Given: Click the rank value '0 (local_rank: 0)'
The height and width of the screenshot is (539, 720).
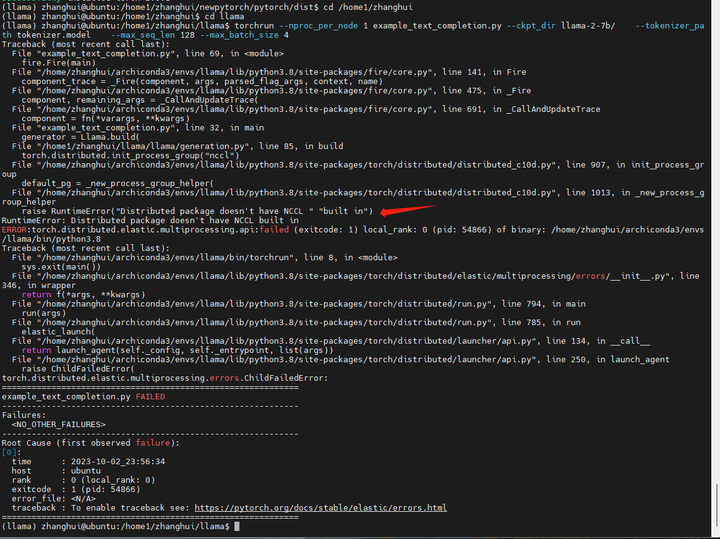Looking at the screenshot, I should coord(113,480).
